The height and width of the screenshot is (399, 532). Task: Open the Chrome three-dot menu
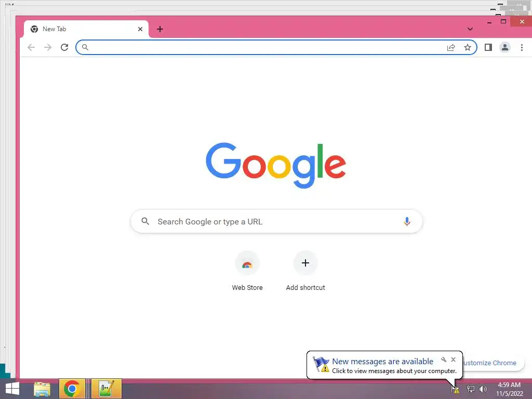522,47
